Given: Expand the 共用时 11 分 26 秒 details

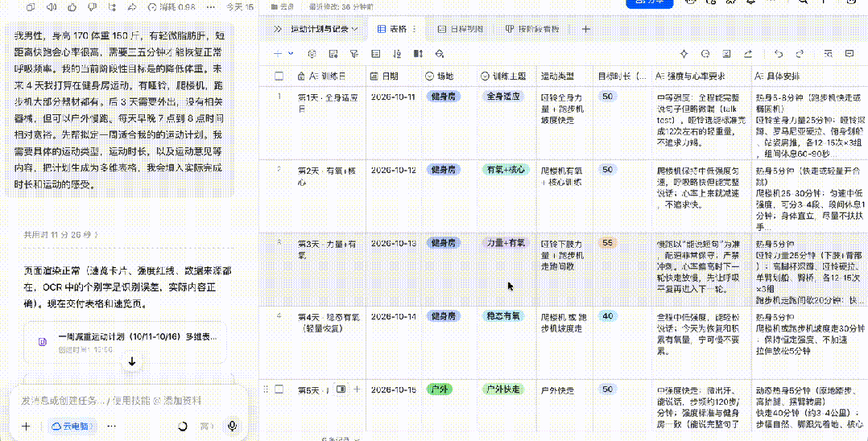Looking at the screenshot, I should click(61, 235).
